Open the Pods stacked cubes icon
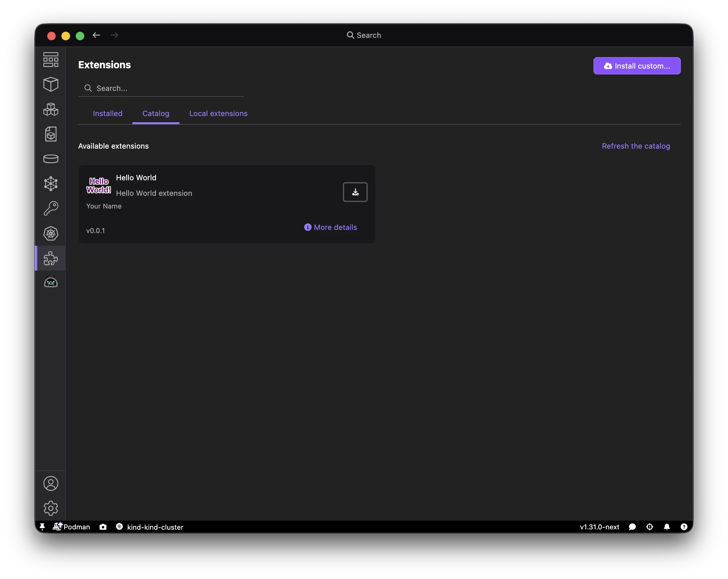Screen dimensions: 728x579 click(51, 109)
